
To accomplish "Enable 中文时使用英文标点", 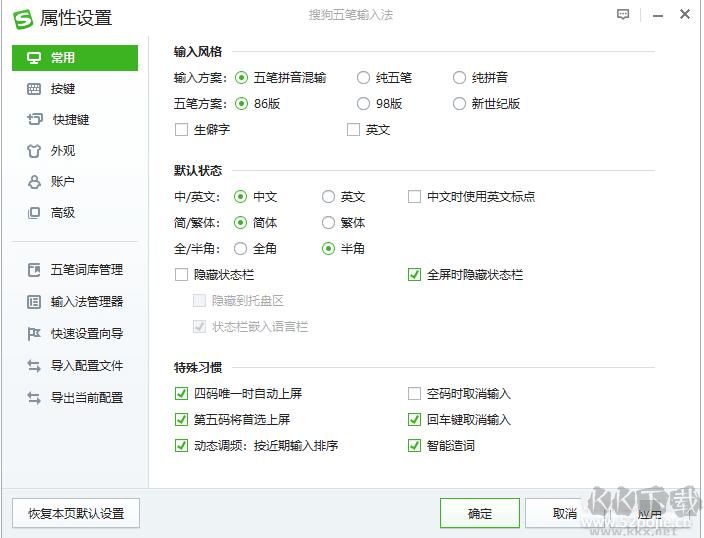I will 414,197.
